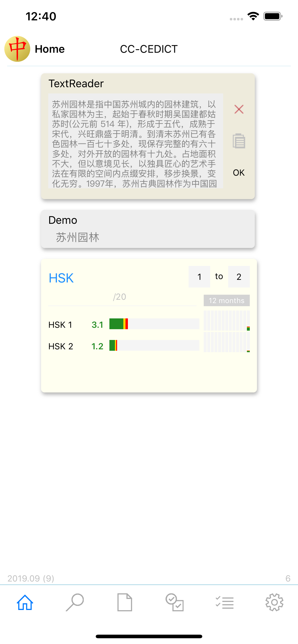Image resolution: width=298 pixels, height=644 pixels.
Task: Paste clipboard text into TextReader
Action: click(239, 141)
